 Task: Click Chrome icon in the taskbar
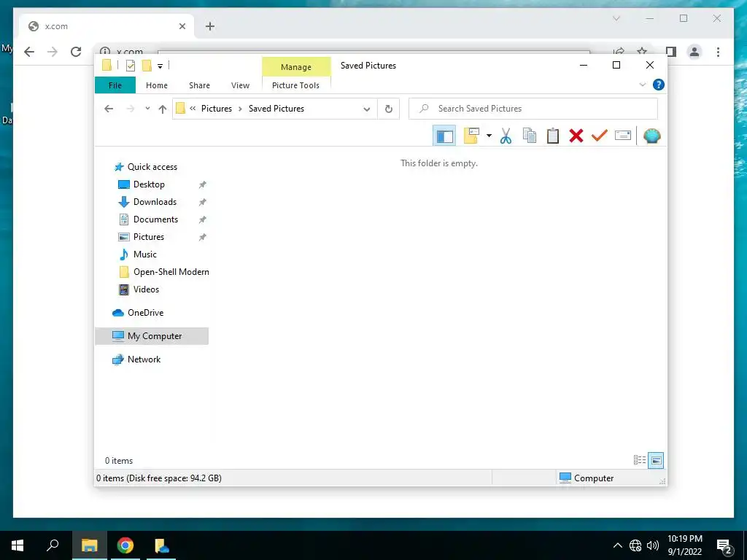[125, 545]
